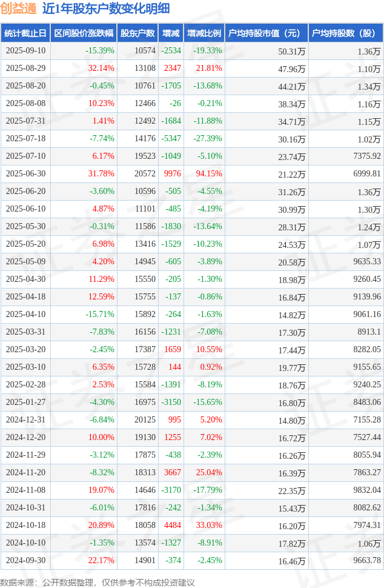
Task: Click shareholder count 20572 cell
Action: [145, 173]
